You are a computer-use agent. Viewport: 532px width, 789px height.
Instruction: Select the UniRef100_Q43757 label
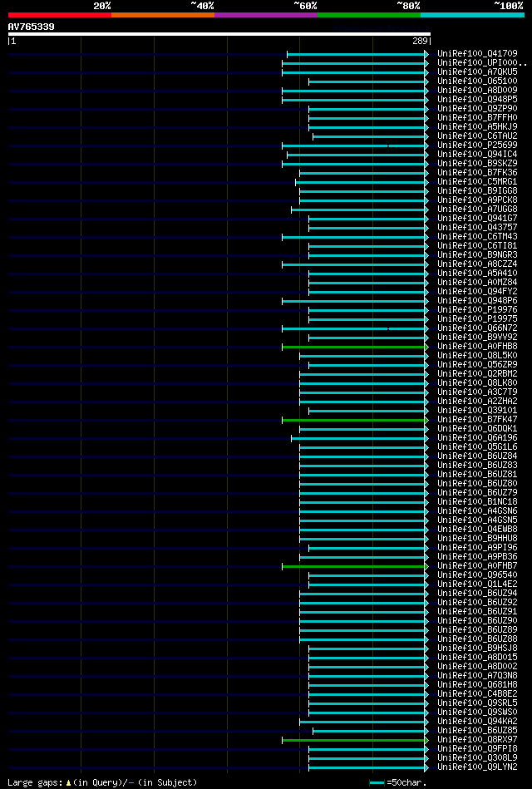(x=477, y=228)
